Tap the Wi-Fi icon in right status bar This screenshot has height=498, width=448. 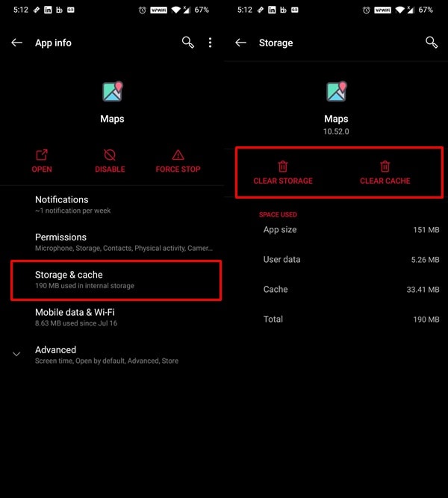(399, 10)
